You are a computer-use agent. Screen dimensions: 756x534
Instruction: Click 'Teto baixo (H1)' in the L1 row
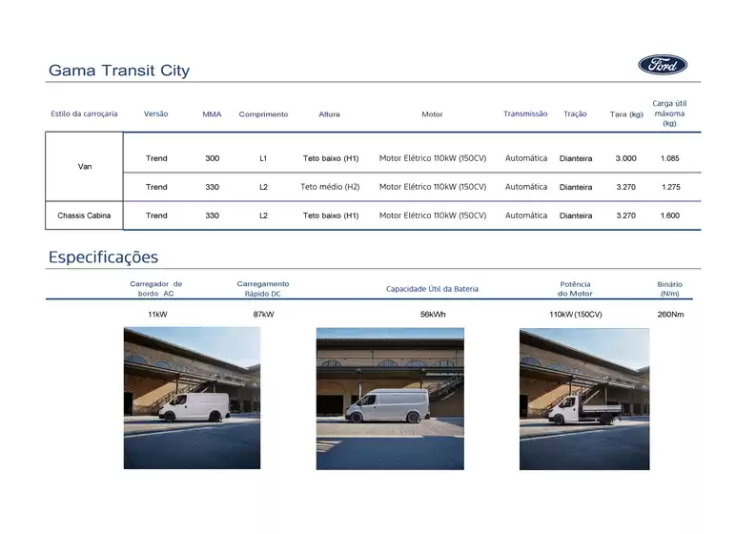tap(331, 158)
